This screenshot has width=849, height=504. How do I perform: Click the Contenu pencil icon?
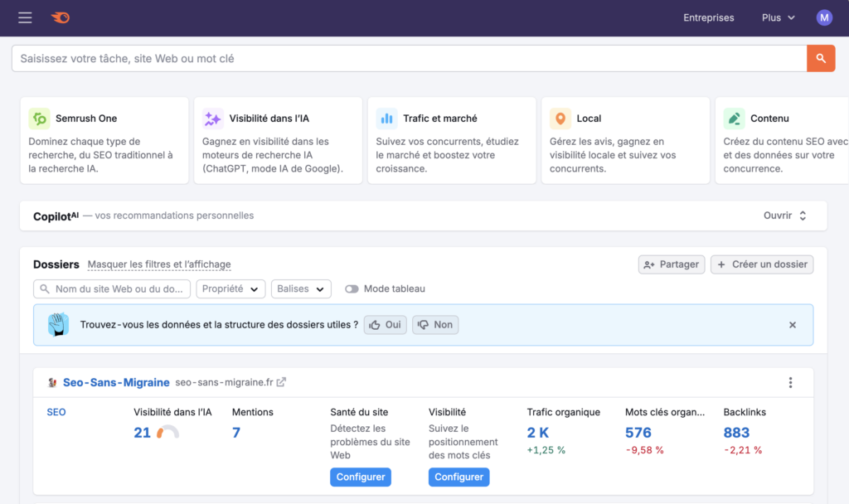click(735, 119)
